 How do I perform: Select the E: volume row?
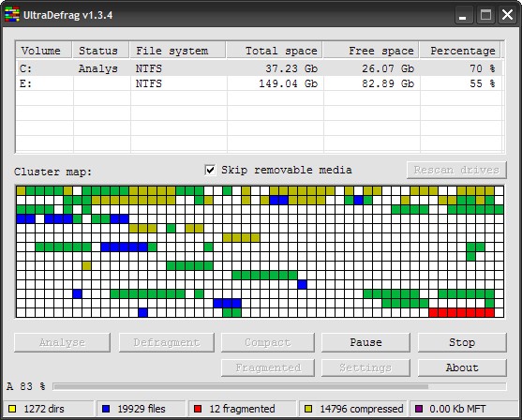[x=259, y=83]
